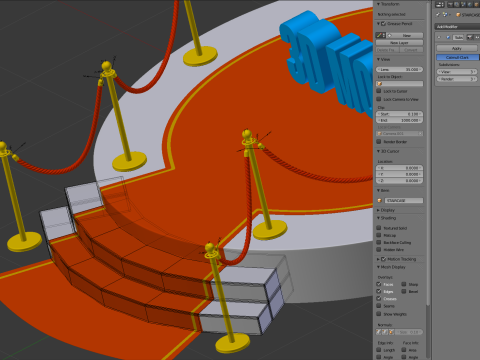Enable Face Info Area checkbox

(x=404, y=350)
